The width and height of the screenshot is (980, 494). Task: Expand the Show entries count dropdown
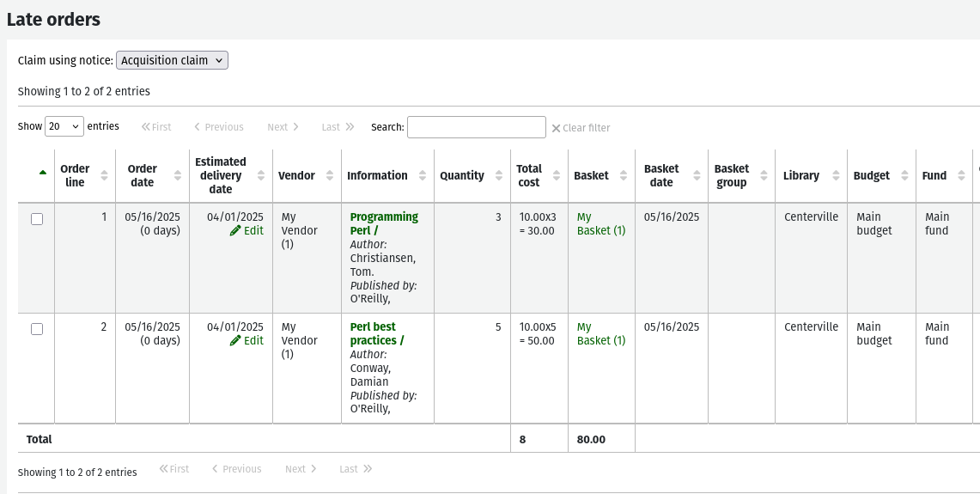[x=64, y=126]
